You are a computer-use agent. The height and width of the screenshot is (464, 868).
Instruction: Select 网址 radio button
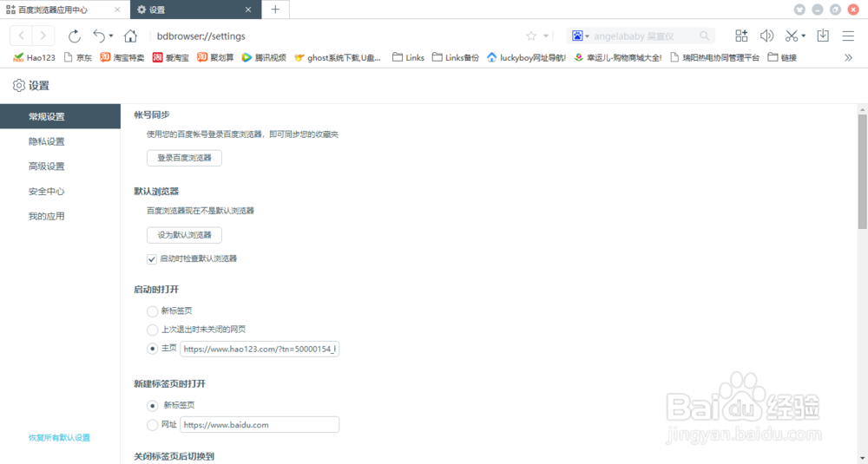click(152, 425)
